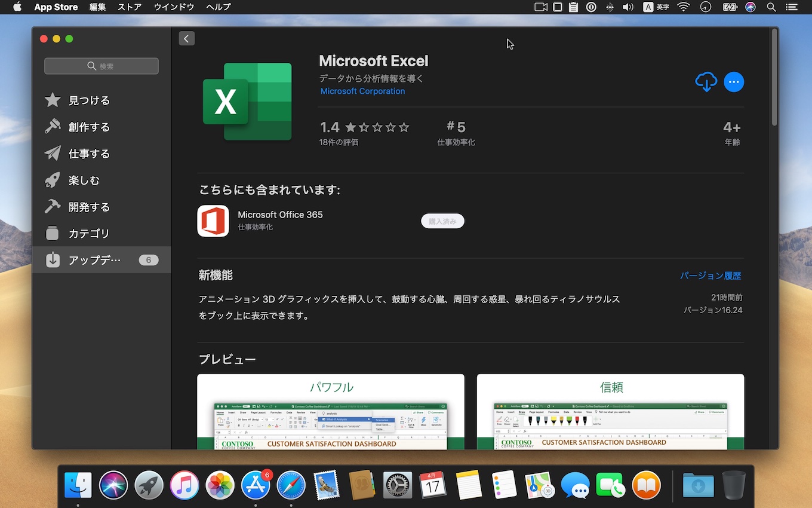Select the 見つける star sidebar item
The height and width of the screenshot is (508, 812).
(101, 100)
